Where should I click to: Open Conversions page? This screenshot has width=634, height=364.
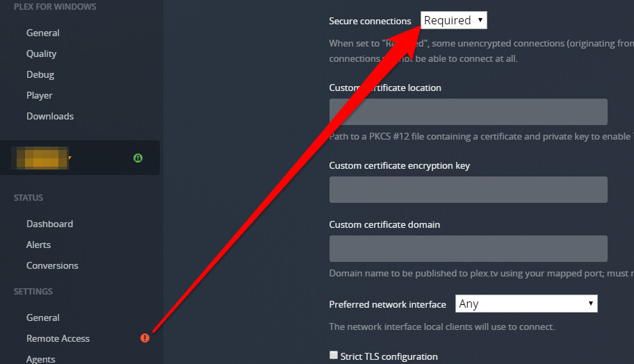tap(52, 265)
